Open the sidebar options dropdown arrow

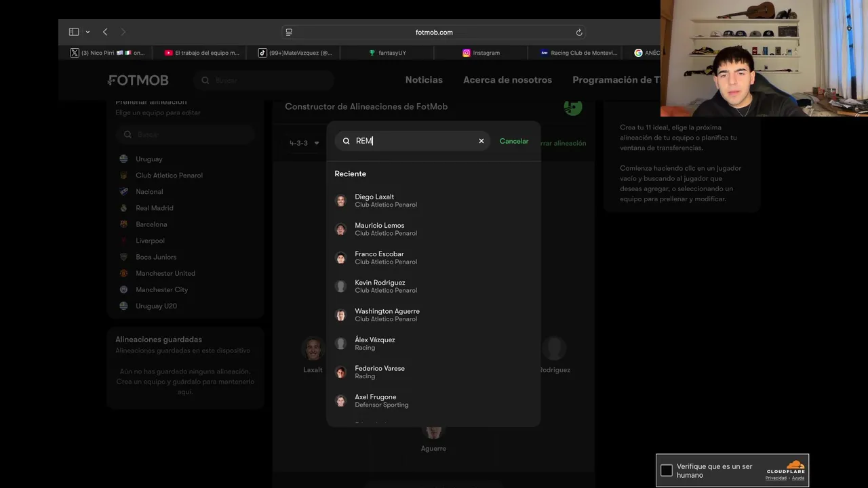(87, 33)
